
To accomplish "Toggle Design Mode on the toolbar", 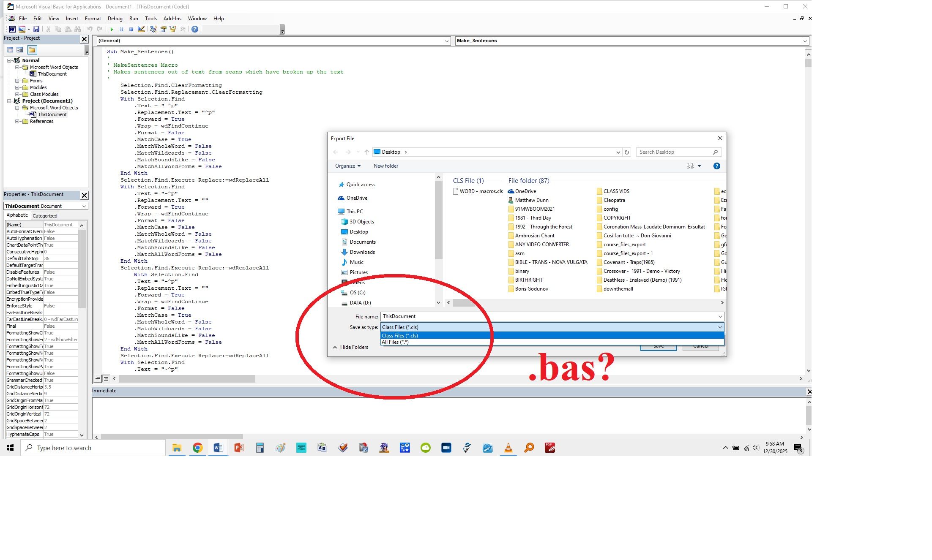I will (141, 29).
